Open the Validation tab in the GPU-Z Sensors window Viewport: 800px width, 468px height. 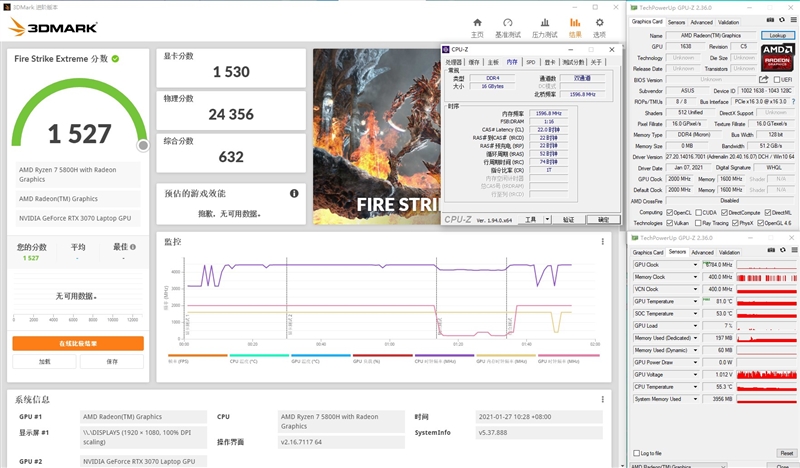(729, 253)
